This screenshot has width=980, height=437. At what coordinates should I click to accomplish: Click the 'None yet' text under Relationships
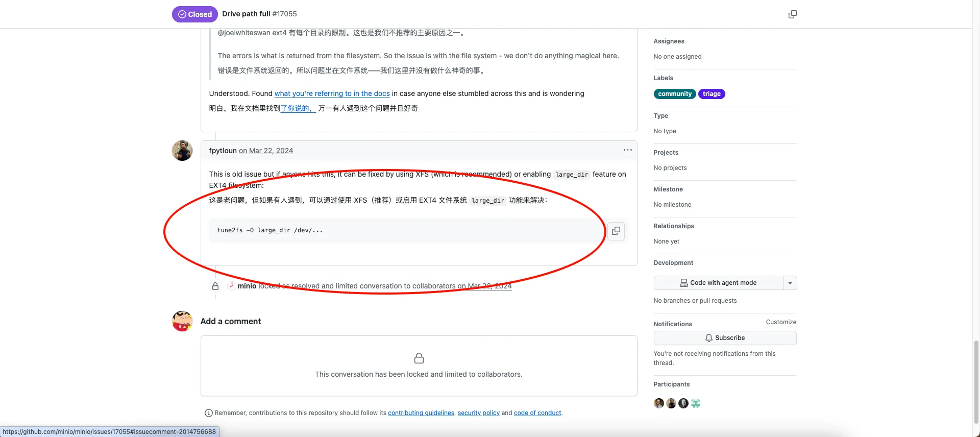click(666, 241)
